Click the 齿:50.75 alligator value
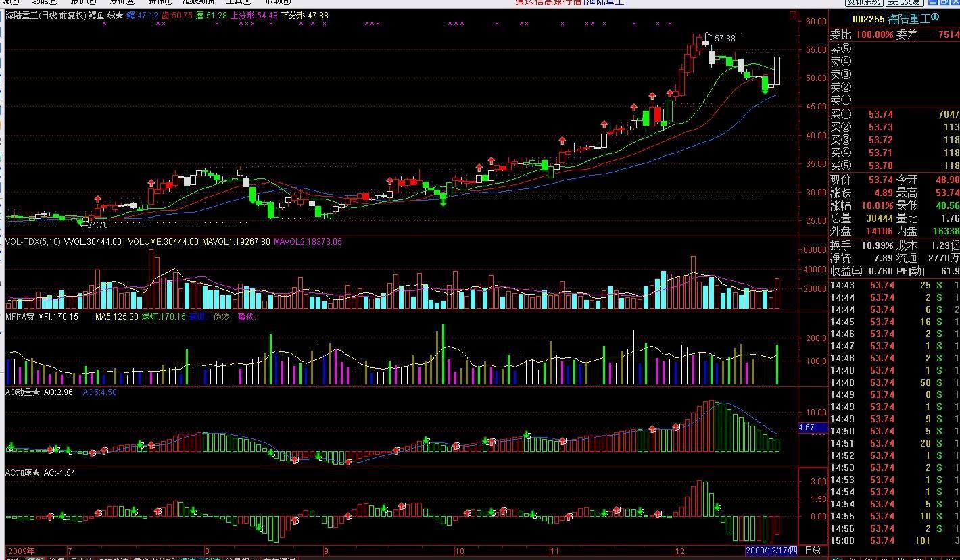 (x=177, y=15)
